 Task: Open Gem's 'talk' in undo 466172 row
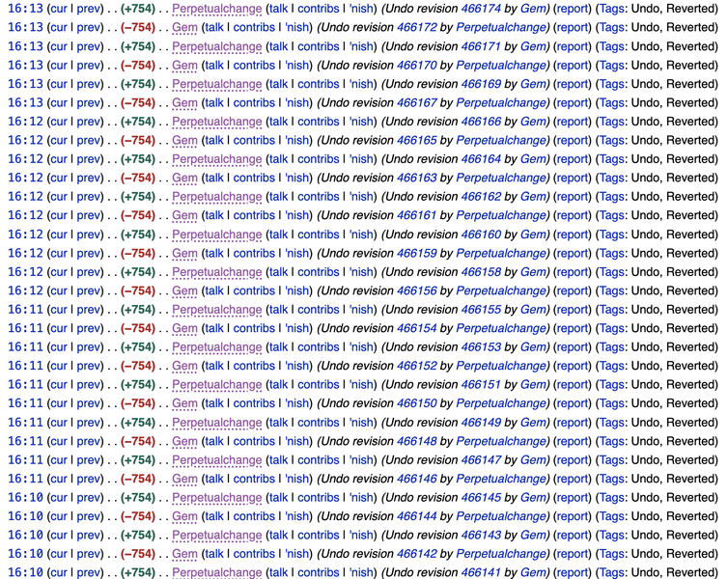pos(214,27)
